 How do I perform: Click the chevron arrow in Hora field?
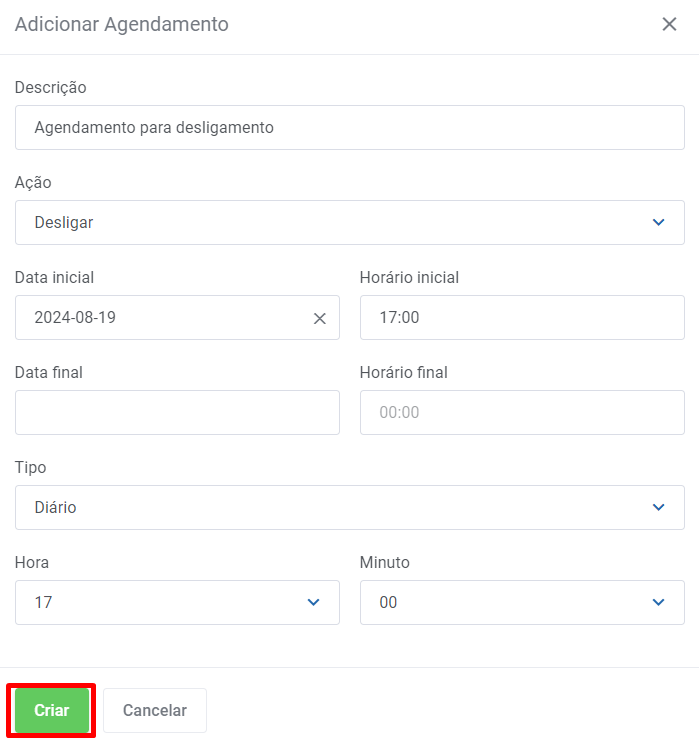click(313, 602)
